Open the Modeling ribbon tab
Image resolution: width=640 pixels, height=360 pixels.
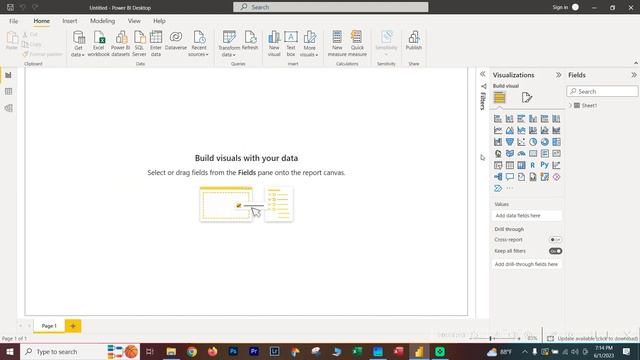[x=102, y=21]
